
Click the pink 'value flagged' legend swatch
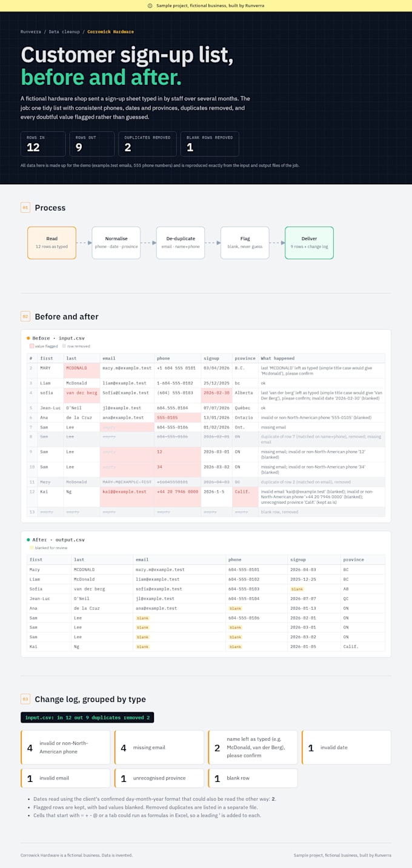click(32, 346)
